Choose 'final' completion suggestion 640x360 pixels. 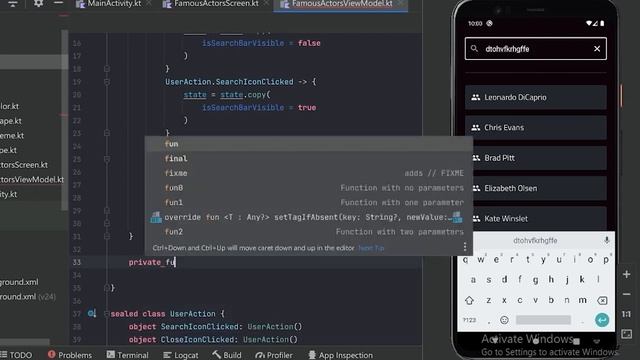tap(309, 158)
